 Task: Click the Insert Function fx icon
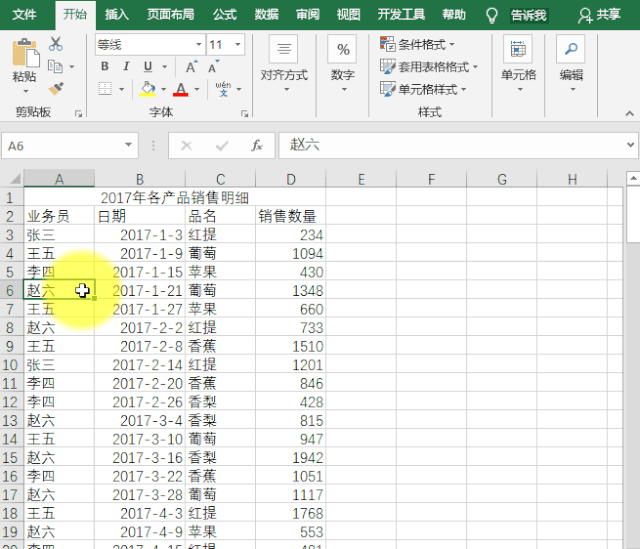256,146
